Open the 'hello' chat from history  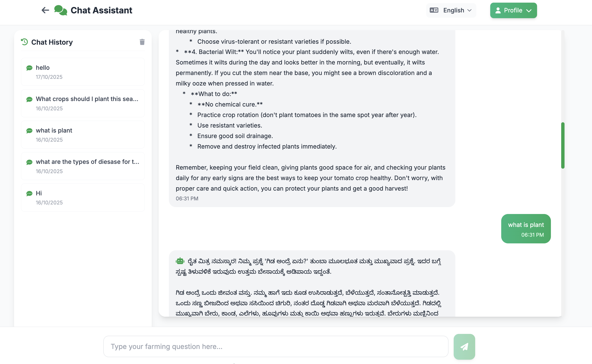coord(83,72)
